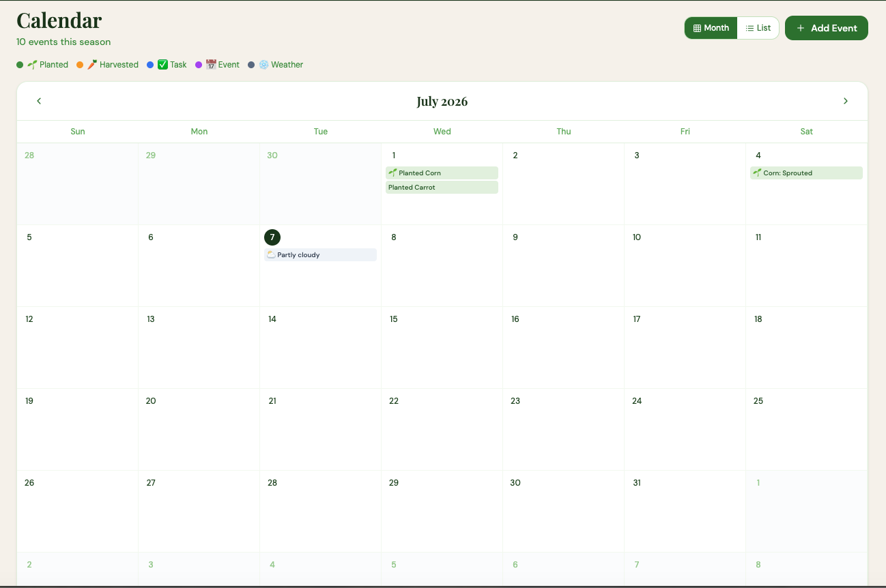Click the July 2026 month title
The height and width of the screenshot is (588, 886).
pos(442,102)
